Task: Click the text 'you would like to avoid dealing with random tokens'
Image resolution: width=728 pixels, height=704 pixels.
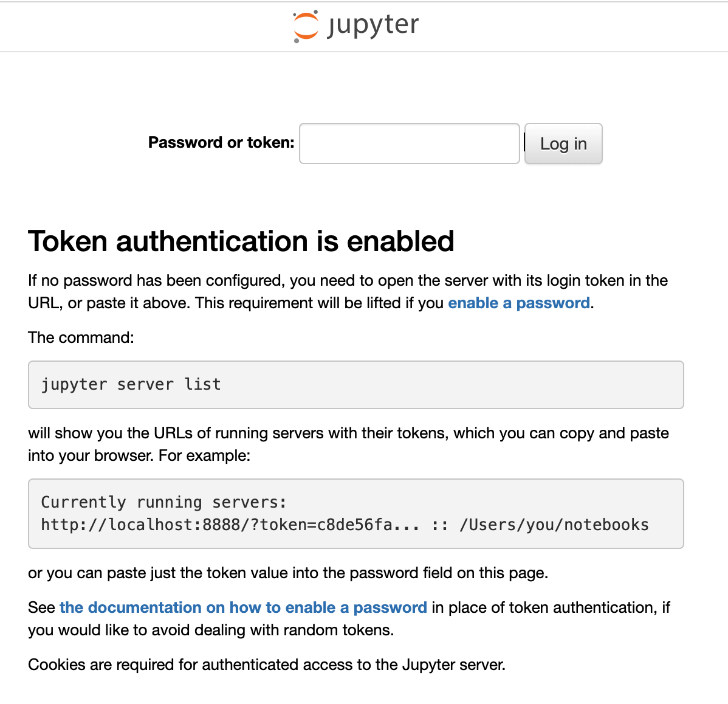Action: click(211, 630)
